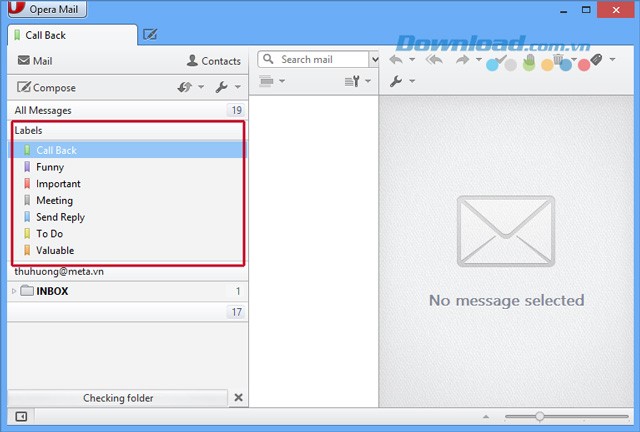This screenshot has height=432, width=640.
Task: Switch to the Call Back tab
Action: tap(72, 35)
